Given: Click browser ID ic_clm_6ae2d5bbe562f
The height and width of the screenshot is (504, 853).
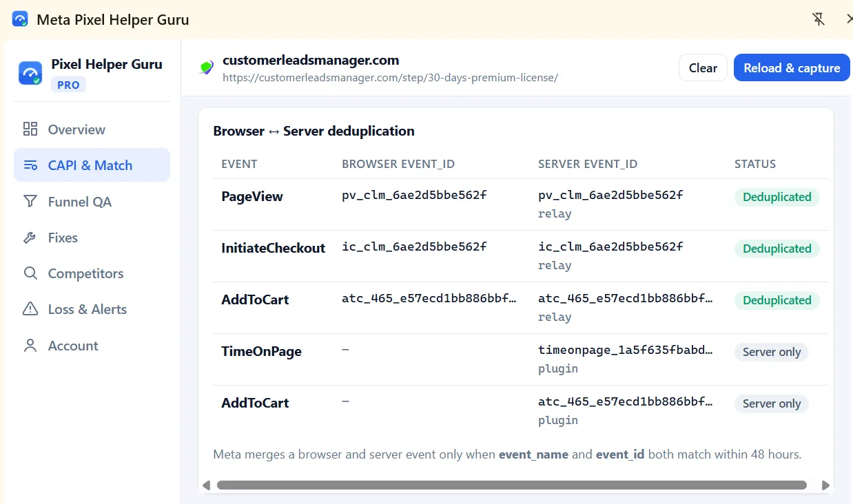Looking at the screenshot, I should tap(414, 246).
